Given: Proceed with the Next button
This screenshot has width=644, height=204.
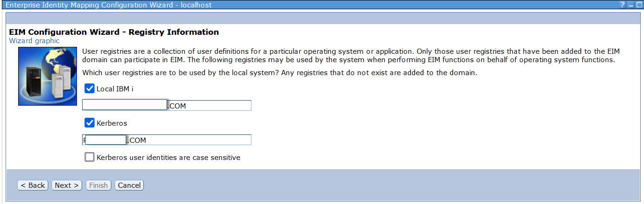Looking at the screenshot, I should [67, 185].
